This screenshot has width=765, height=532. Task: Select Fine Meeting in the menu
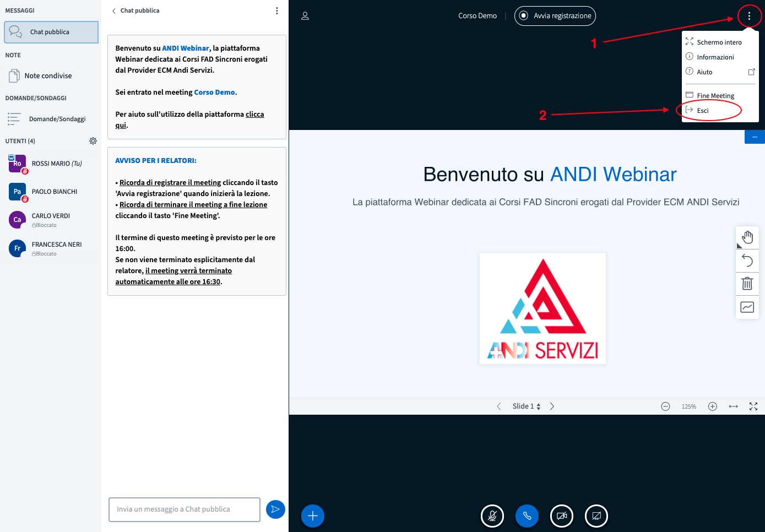pyautogui.click(x=715, y=96)
